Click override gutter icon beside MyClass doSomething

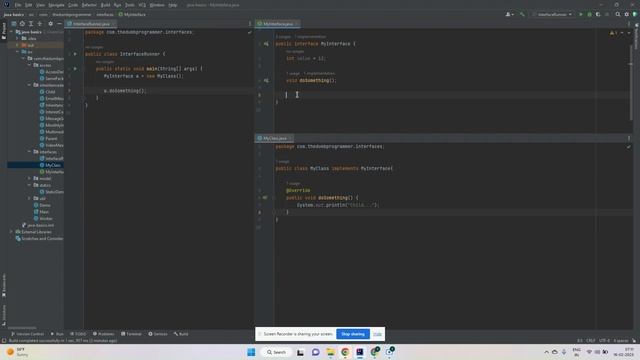(x=265, y=198)
